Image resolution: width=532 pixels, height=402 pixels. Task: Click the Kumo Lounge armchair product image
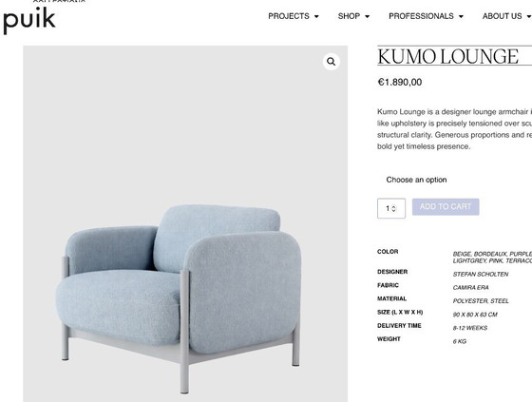[185, 223]
